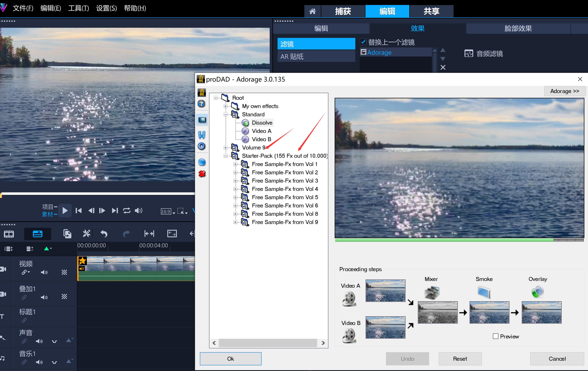Toggle transparency grid on 视频 track
The width and height of the screenshot is (588, 371).
[x=64, y=272]
